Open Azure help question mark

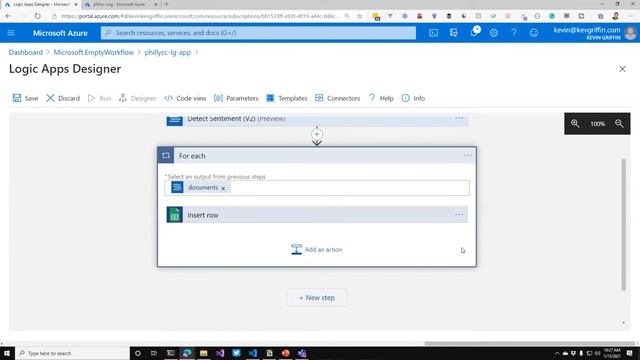[513, 33]
